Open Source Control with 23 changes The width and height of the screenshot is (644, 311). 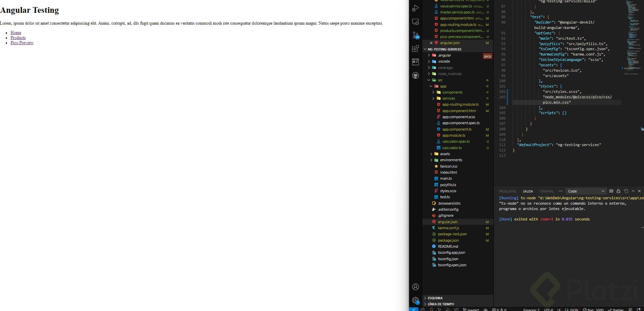pos(416,35)
